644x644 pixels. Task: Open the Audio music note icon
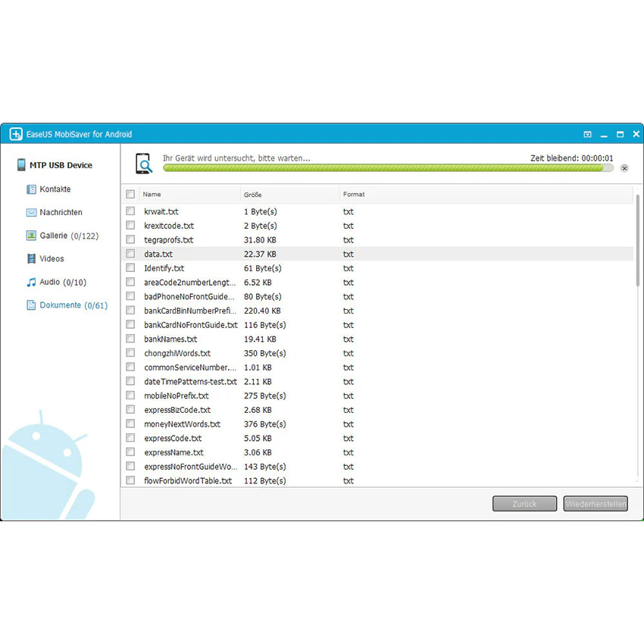(31, 282)
